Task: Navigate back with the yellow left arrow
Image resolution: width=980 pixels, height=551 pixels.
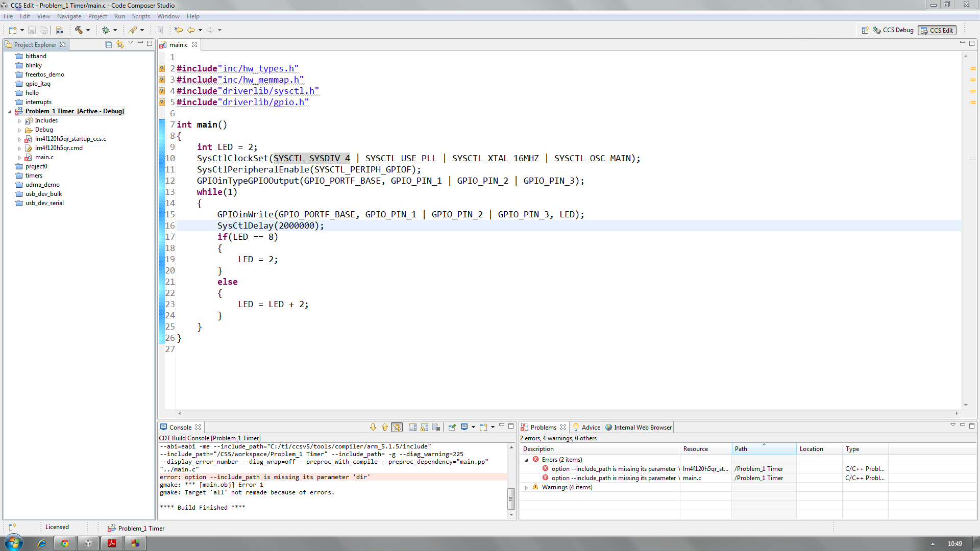Action: pyautogui.click(x=191, y=30)
